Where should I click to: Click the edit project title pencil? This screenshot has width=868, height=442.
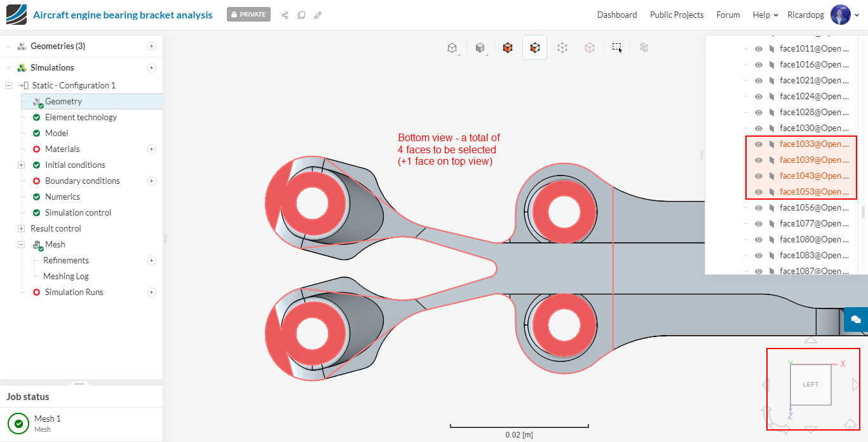pyautogui.click(x=318, y=15)
